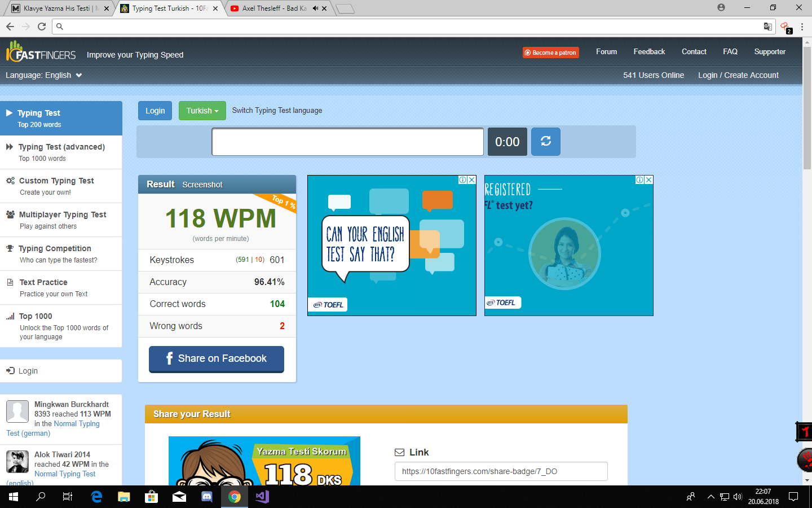812x508 pixels.
Task: Open Windows Start menu
Action: point(14,497)
